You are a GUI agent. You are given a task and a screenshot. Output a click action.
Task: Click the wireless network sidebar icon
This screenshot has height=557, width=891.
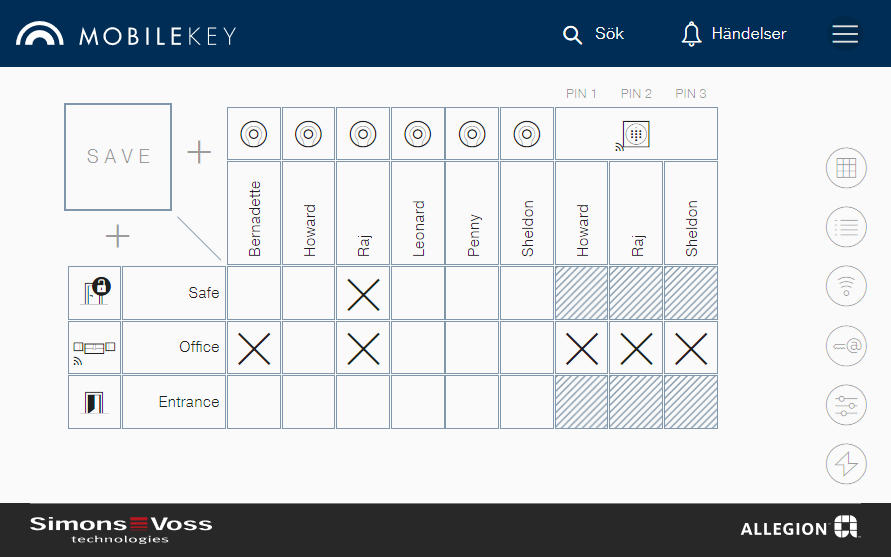pos(846,287)
